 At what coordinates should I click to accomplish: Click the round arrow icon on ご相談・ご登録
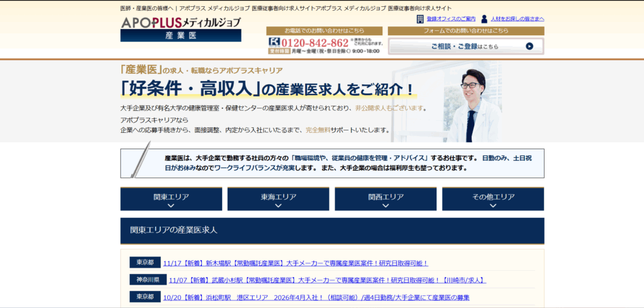coord(529,46)
